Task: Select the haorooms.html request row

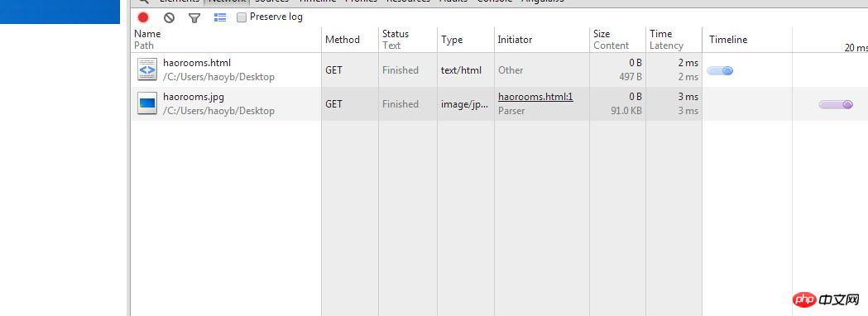Action: coord(499,69)
